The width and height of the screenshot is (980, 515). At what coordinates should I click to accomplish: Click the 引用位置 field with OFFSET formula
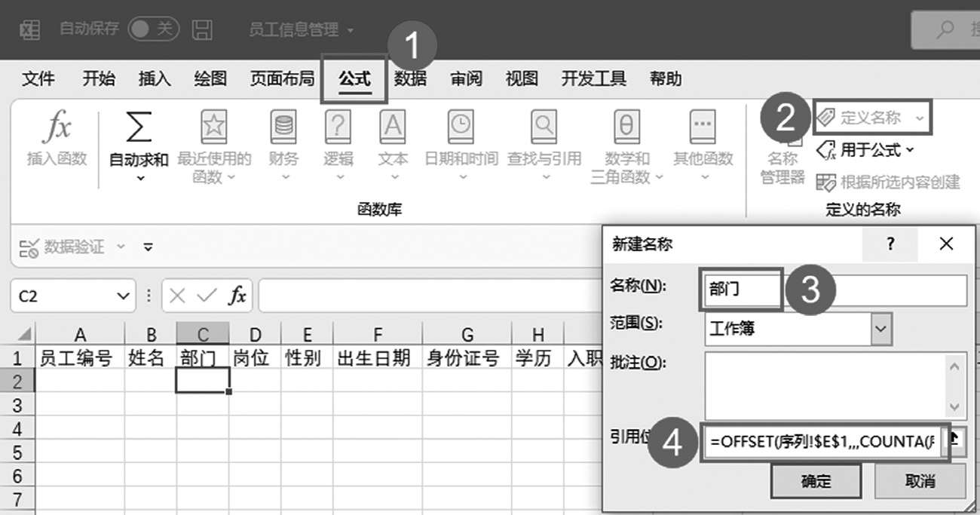822,441
